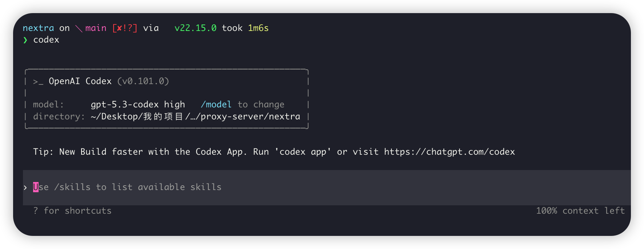Click the directory path ending in proxy-server/nextra

point(195,116)
